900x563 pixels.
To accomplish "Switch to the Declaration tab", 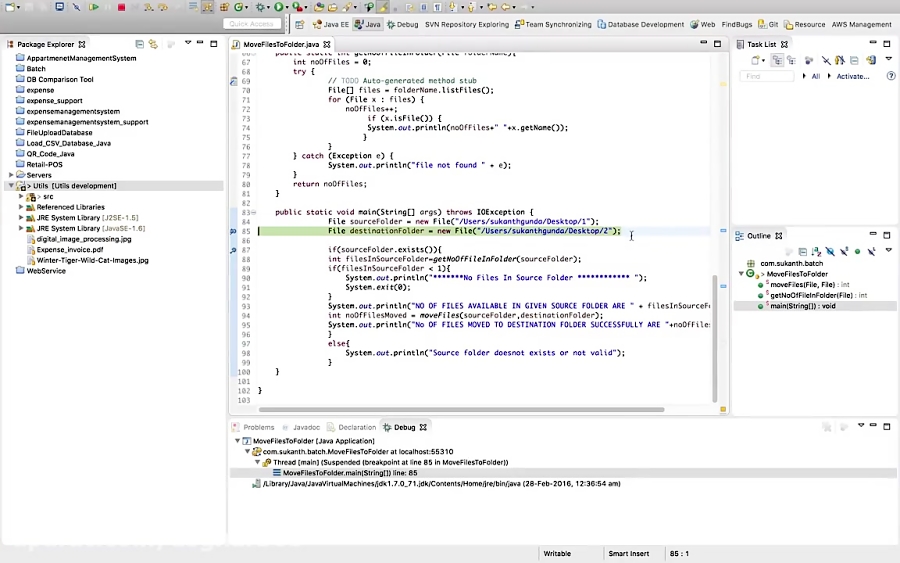I will pyautogui.click(x=351, y=427).
